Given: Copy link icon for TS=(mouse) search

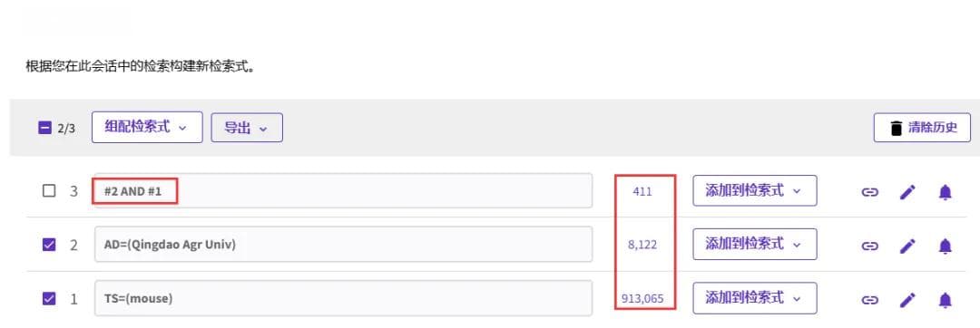Looking at the screenshot, I should click(869, 300).
